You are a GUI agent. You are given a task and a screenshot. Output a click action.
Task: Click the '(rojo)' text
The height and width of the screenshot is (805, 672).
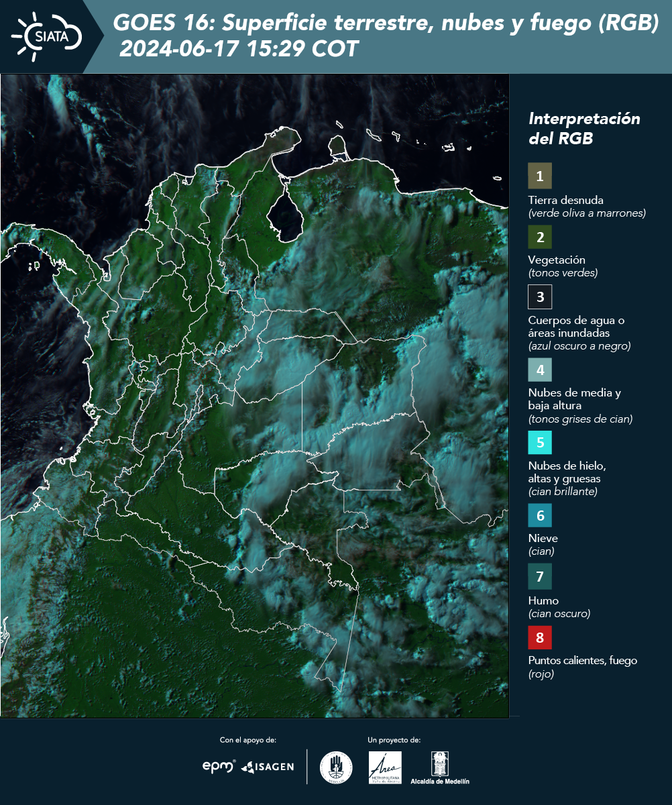(541, 675)
